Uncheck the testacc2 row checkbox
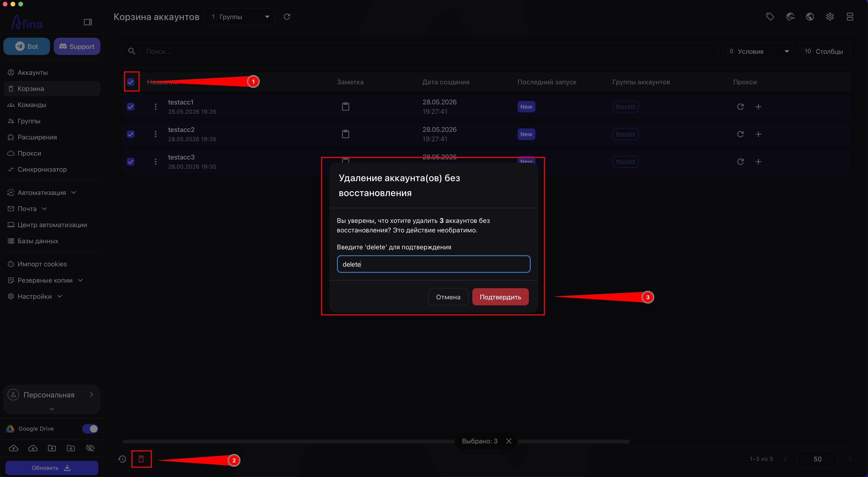Screen dimensions: 868x477 [x=131, y=134]
